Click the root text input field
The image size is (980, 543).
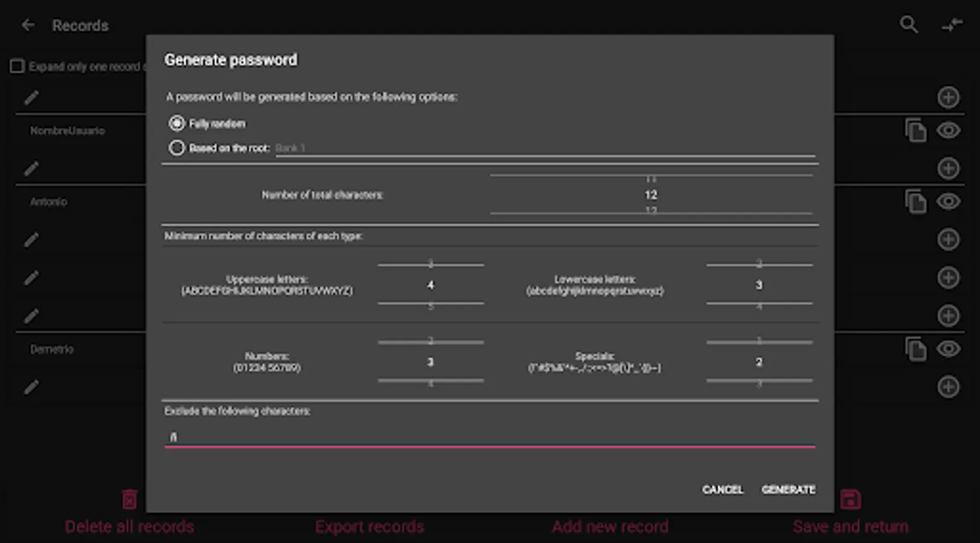545,148
